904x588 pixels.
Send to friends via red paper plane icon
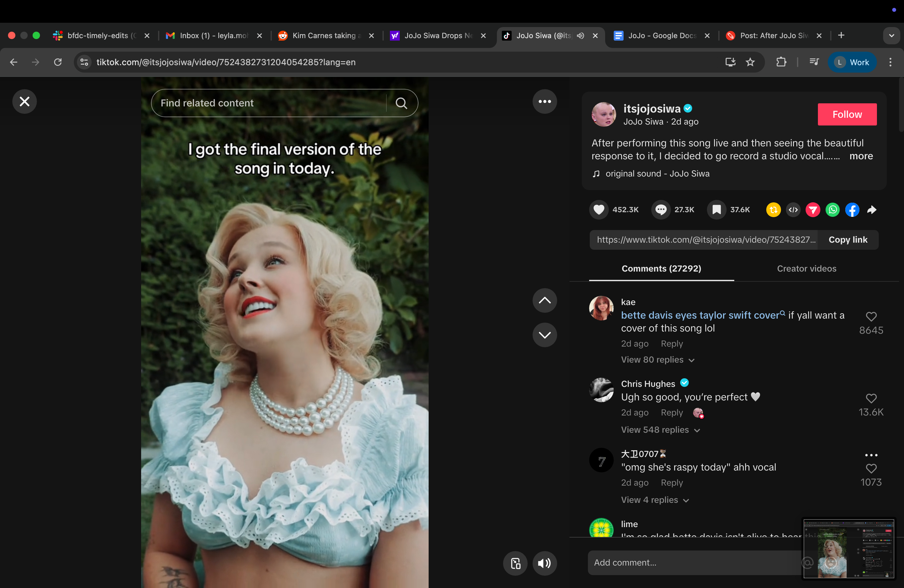[x=813, y=210]
